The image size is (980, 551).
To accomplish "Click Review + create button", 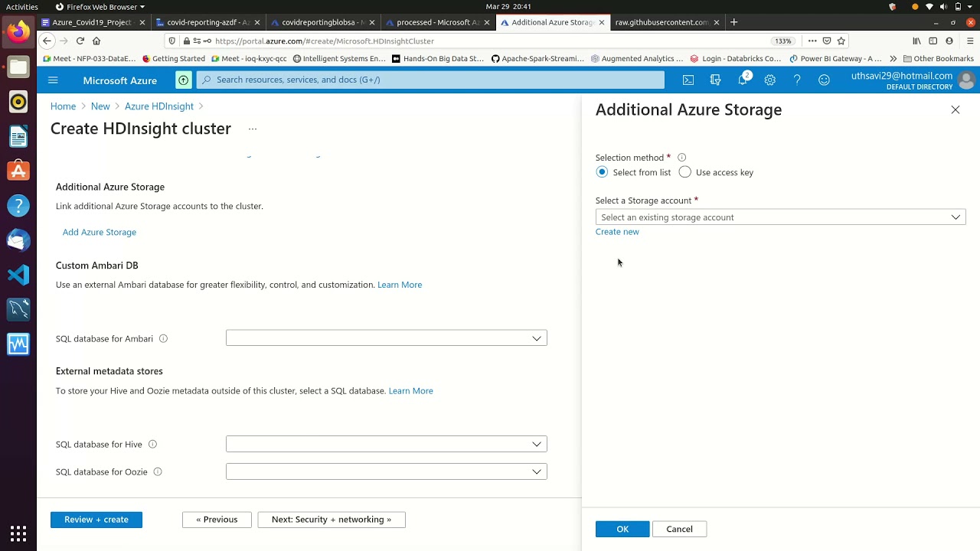I will (x=96, y=520).
